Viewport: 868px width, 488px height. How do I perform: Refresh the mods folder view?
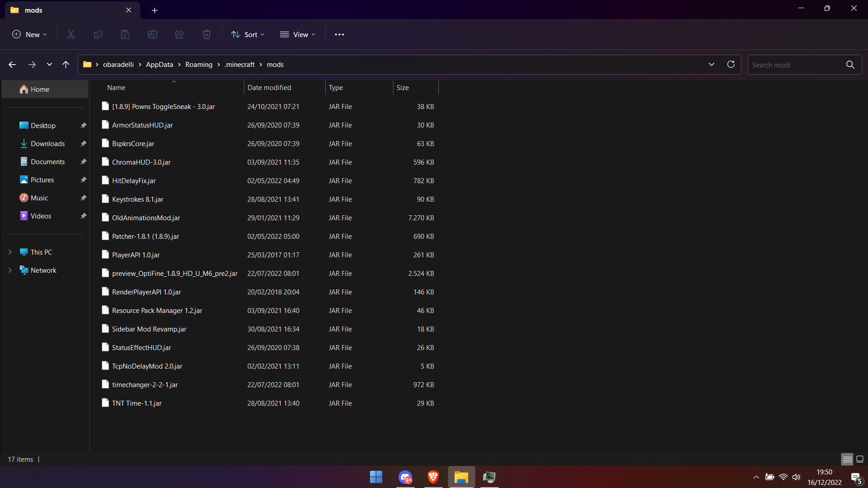tap(731, 65)
